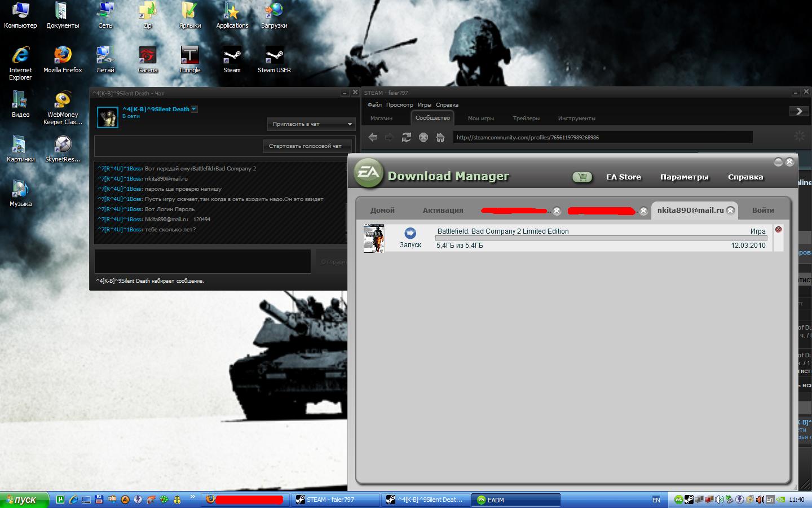Open Справка in EA Download Manager
Viewport: 812px width, 508px height.
point(745,177)
